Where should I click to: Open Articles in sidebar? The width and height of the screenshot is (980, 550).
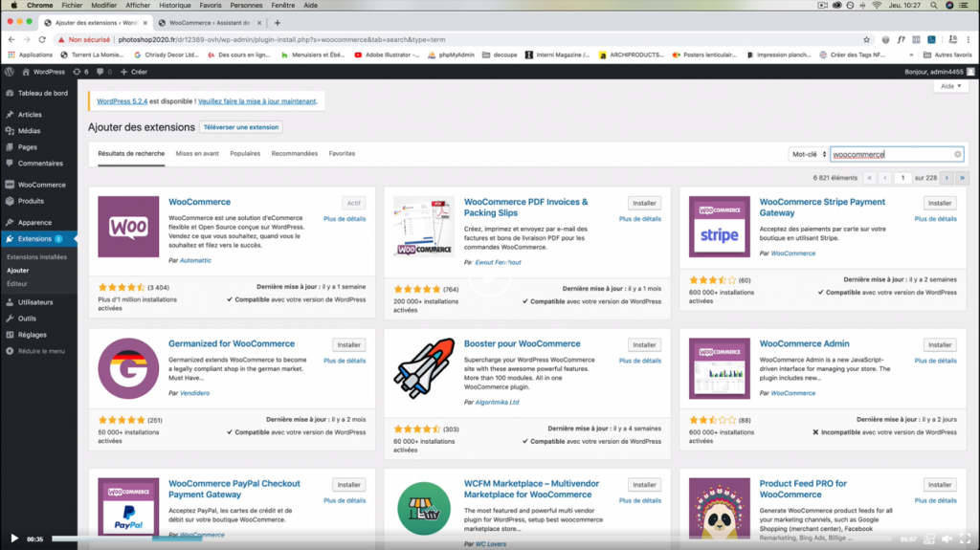click(x=30, y=115)
